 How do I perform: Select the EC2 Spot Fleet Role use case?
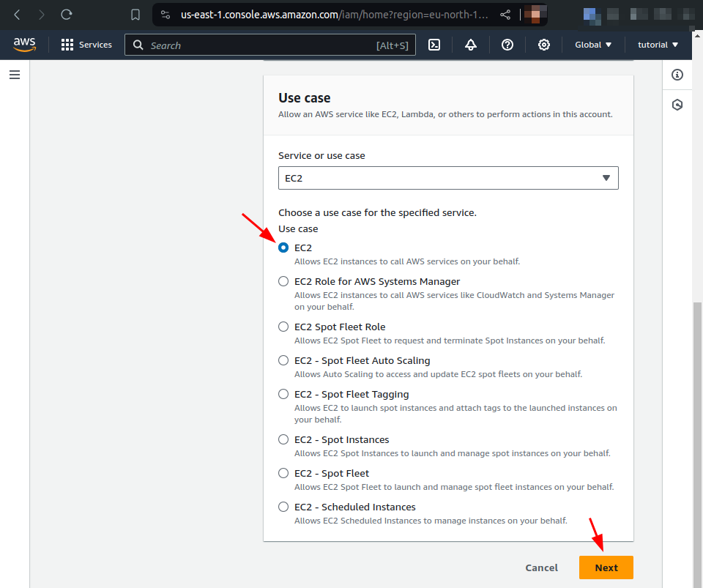point(283,327)
